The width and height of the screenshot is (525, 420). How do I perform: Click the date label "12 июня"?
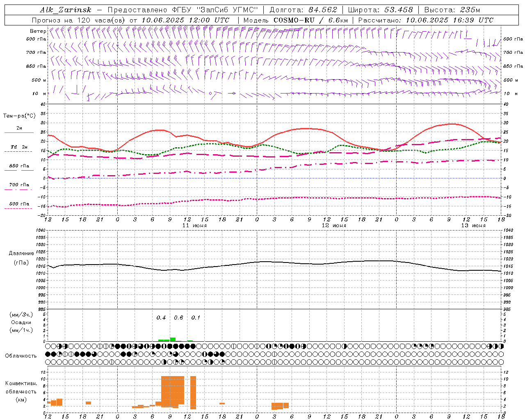click(x=334, y=226)
